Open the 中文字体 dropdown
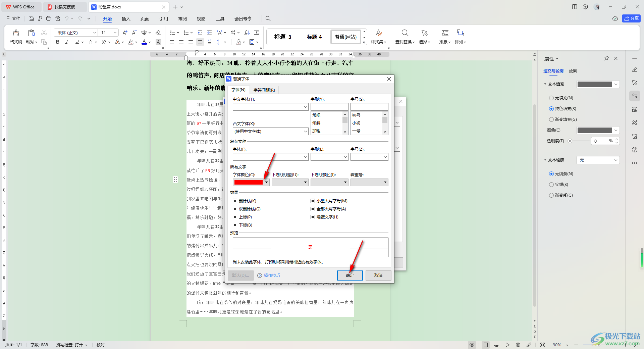Screen dimensions: 644x349 click(305, 107)
